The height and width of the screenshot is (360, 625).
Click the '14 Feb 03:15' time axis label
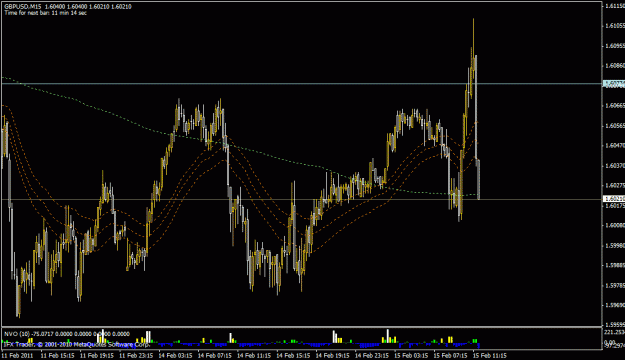tap(175, 355)
